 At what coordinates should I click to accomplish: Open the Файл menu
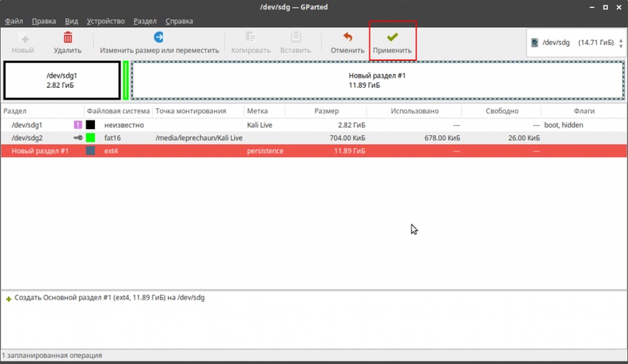13,21
